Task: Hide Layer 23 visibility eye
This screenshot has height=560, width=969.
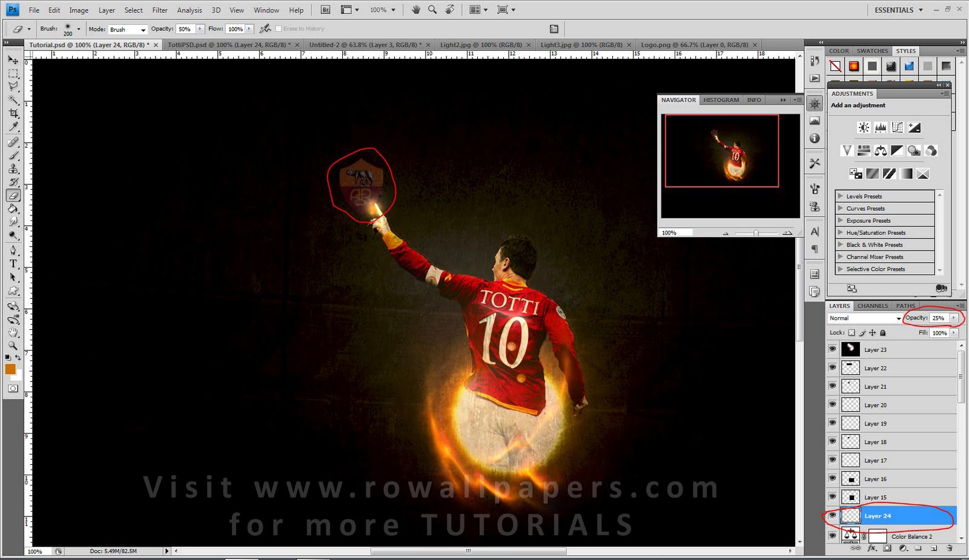Action: pyautogui.click(x=832, y=349)
